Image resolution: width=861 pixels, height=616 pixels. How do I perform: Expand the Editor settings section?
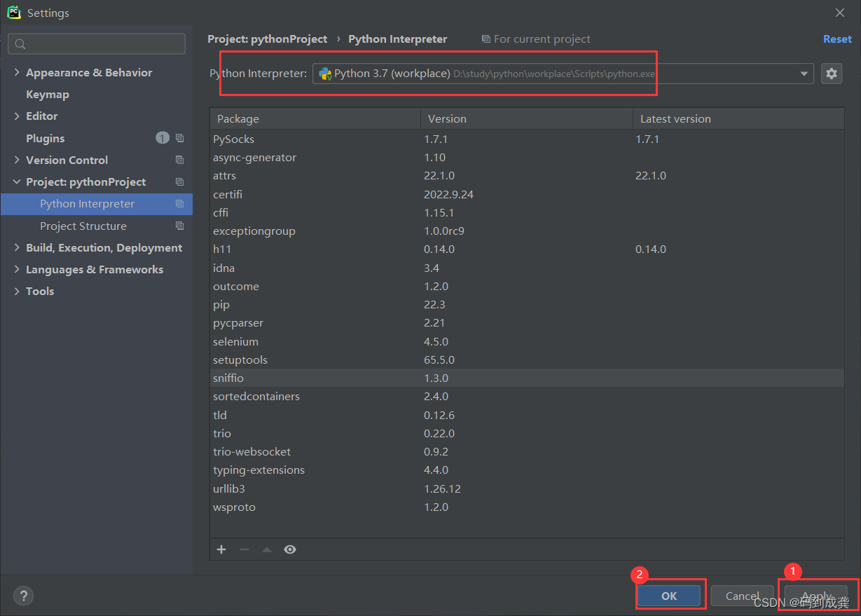pos(17,116)
